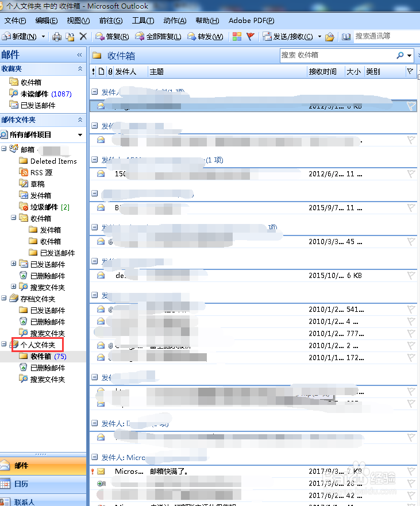The image size is (420, 506).
Task: Open the 工具 menu
Action: click(143, 21)
